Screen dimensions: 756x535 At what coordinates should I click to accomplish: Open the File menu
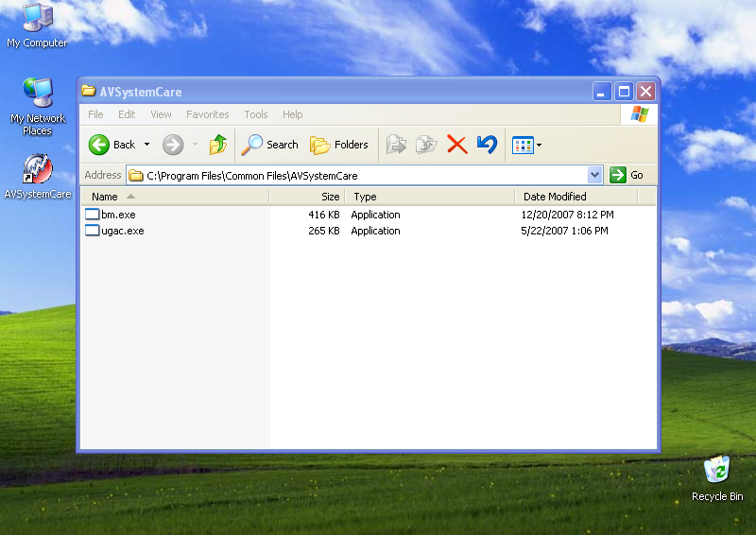(x=95, y=114)
